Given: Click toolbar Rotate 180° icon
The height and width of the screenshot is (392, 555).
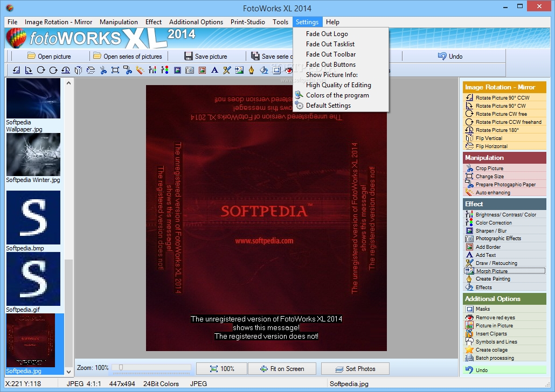Looking at the screenshot, I should click(x=66, y=70).
